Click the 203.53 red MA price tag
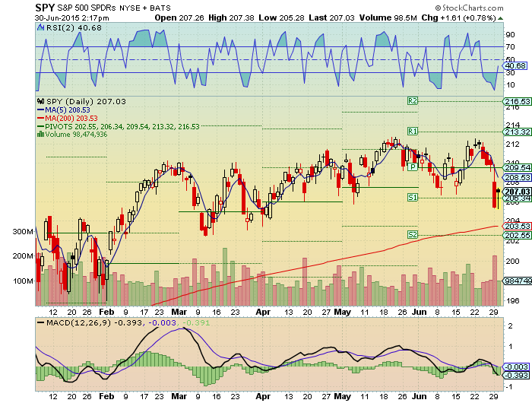This screenshot has height=403, width=532. [518, 226]
